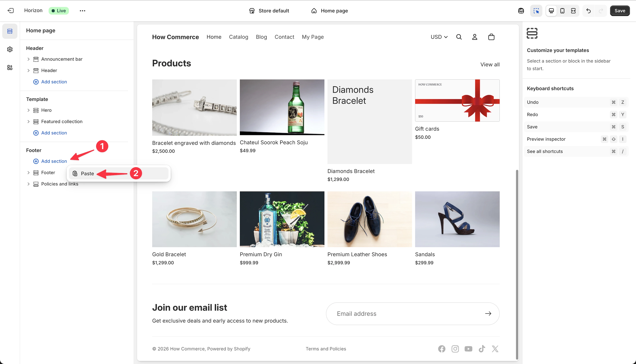This screenshot has height=364, width=636.
Task: Open Home in store navigation
Action: point(214,37)
